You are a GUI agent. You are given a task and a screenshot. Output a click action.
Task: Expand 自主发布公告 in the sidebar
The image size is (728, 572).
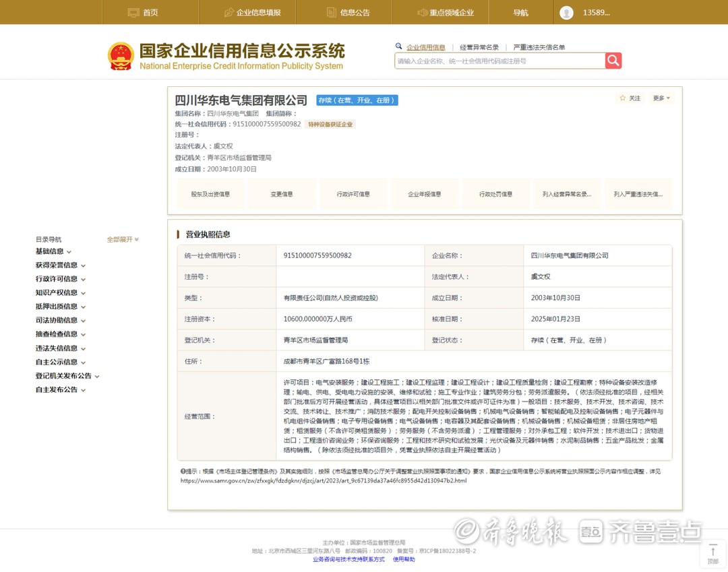(61, 389)
